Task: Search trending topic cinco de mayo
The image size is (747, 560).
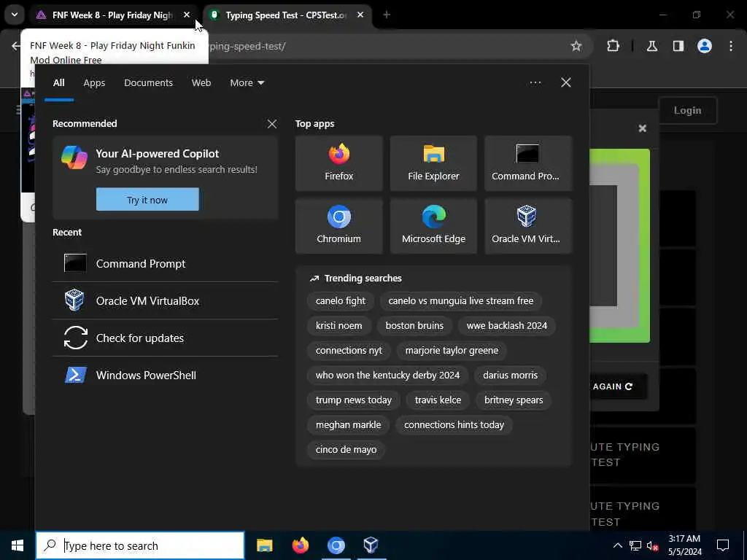Action: tap(346, 449)
